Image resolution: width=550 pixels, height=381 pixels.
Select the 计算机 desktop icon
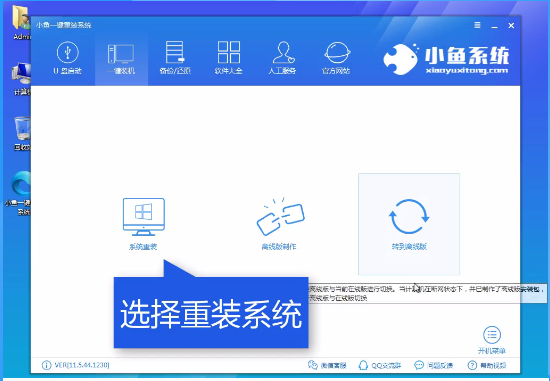21,79
